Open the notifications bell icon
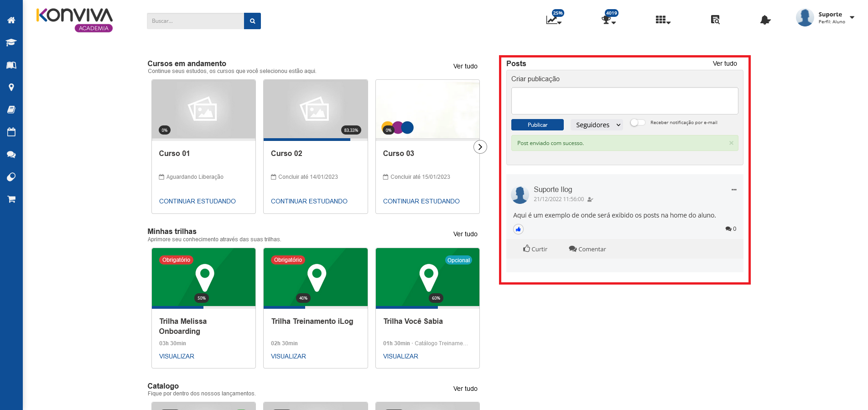The image size is (868, 410). (x=765, y=20)
